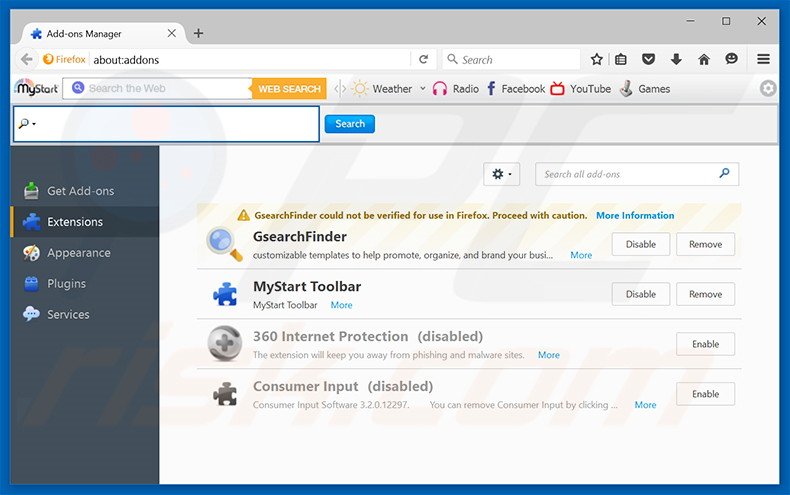Remove the MyStart Toolbar extension
Viewport: 790px width, 495px height.
pos(705,294)
